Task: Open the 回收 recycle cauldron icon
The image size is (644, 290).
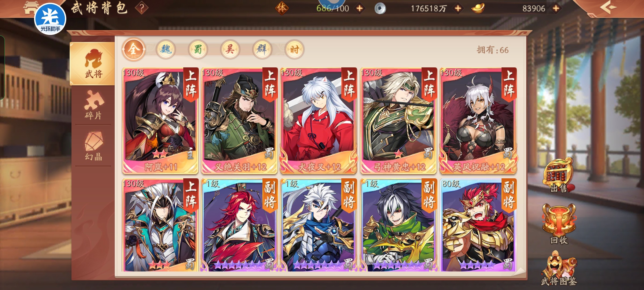Action: (x=559, y=223)
